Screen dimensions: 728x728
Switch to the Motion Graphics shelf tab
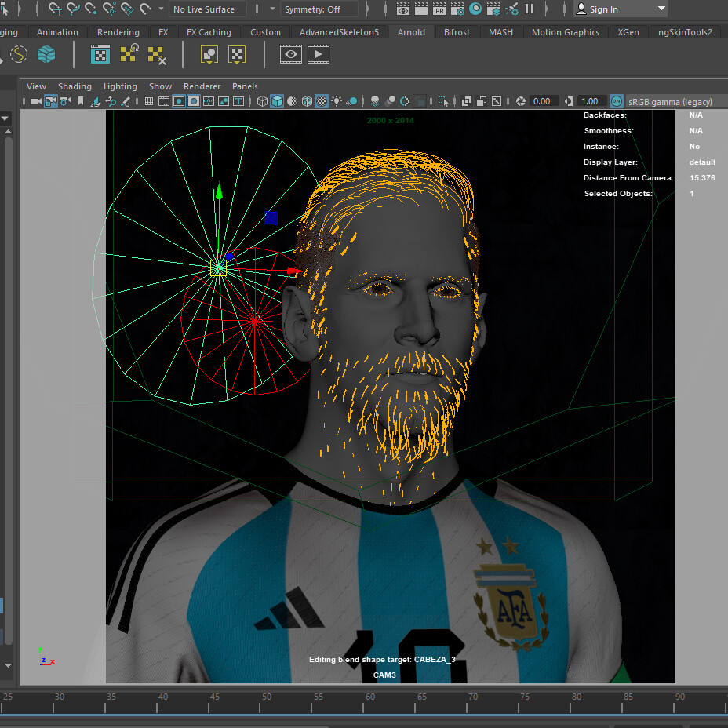click(x=565, y=32)
